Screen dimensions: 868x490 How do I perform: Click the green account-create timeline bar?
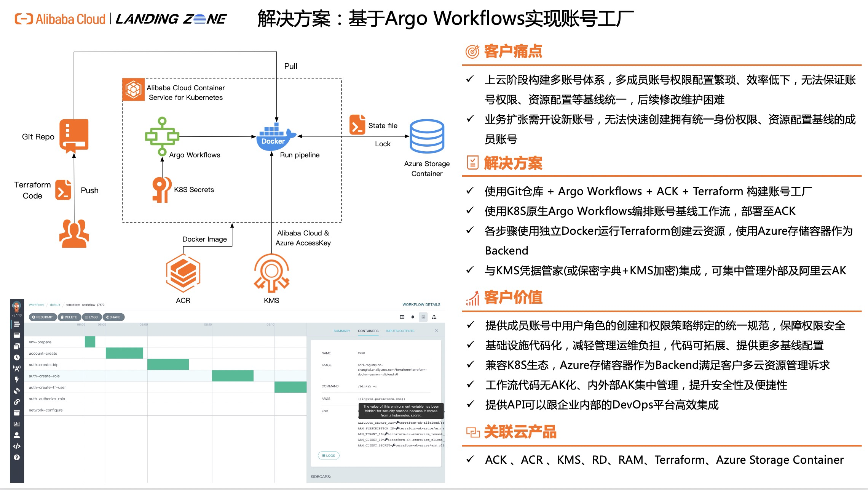click(x=124, y=353)
